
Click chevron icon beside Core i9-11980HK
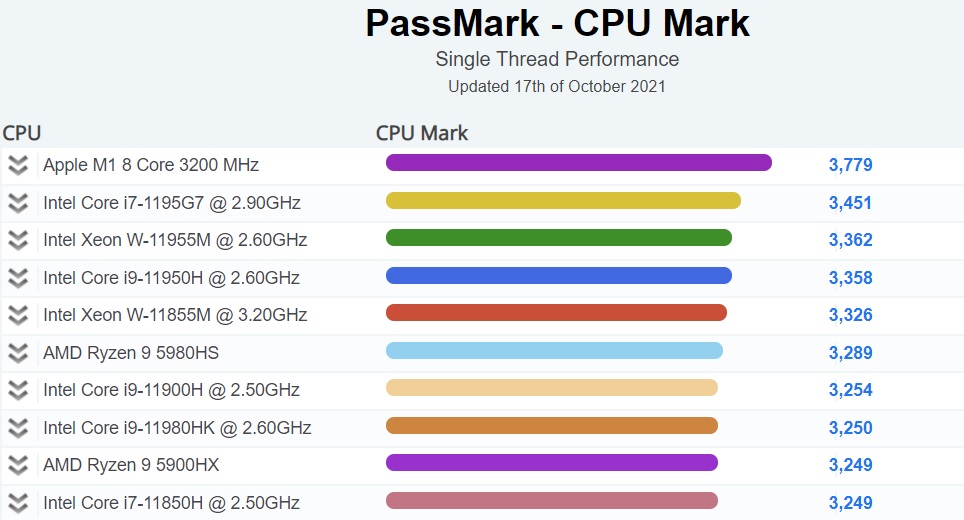pyautogui.click(x=18, y=428)
